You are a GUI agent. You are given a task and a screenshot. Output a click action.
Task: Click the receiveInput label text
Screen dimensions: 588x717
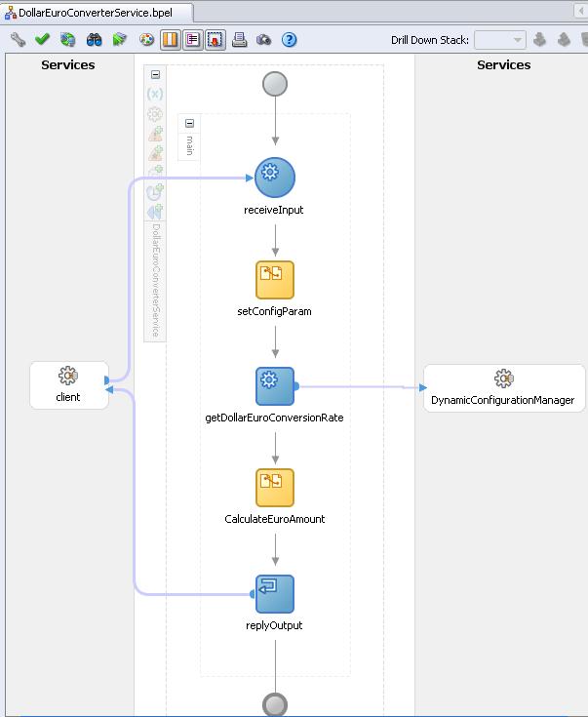tap(273, 210)
